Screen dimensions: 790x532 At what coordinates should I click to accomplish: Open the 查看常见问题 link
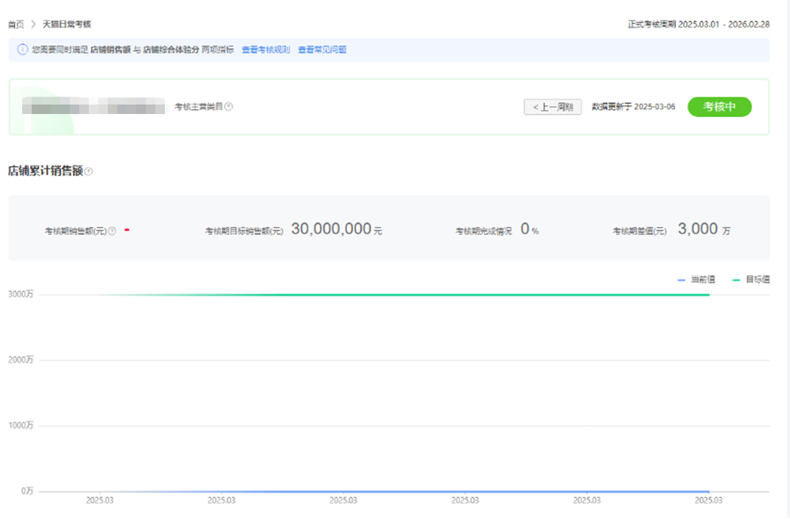pyautogui.click(x=322, y=50)
